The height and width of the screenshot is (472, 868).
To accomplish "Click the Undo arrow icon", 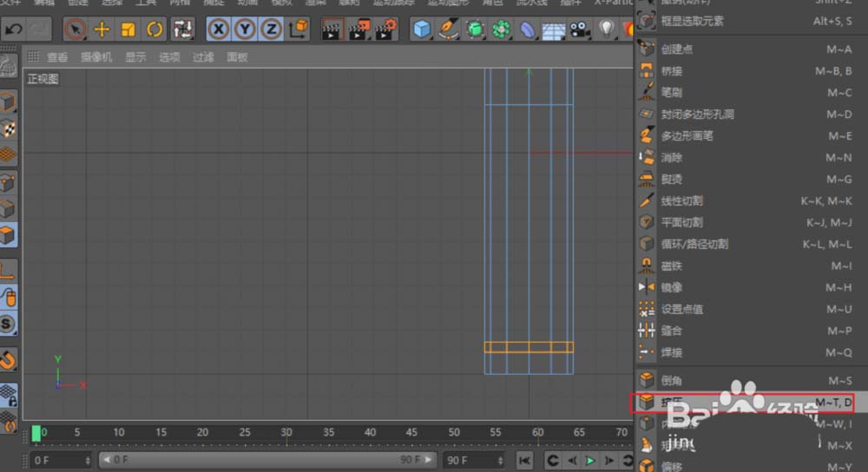I will pyautogui.click(x=13, y=29).
